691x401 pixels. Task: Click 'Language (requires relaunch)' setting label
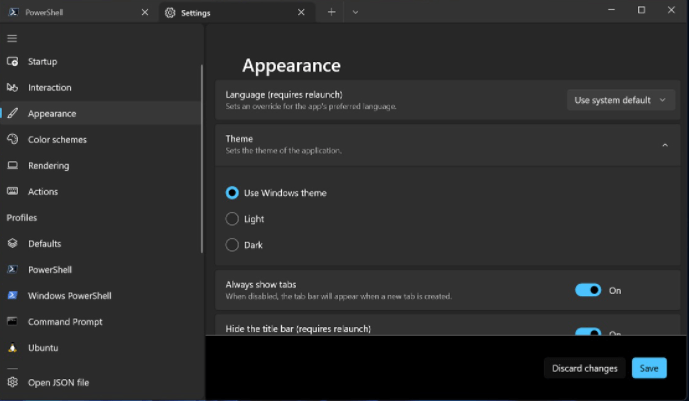[x=284, y=94]
